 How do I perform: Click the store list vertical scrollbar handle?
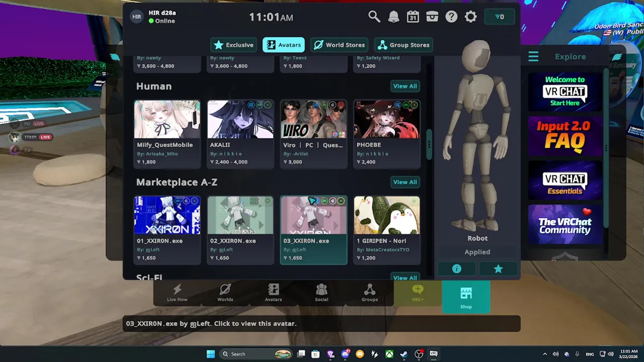[429, 145]
